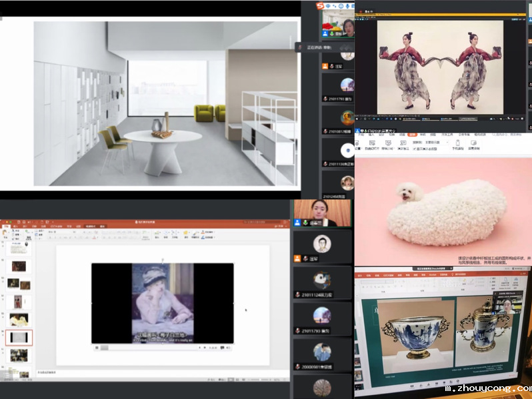Click the PowerPoint title bar search field
The image size is (532, 399).
(x=261, y=222)
